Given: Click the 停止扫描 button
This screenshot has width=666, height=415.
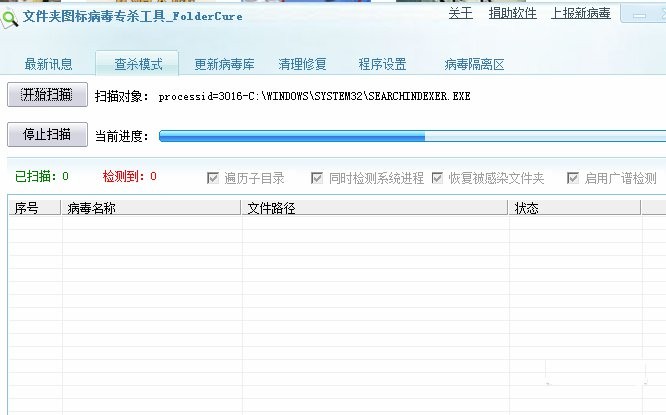Looking at the screenshot, I should point(47,135).
